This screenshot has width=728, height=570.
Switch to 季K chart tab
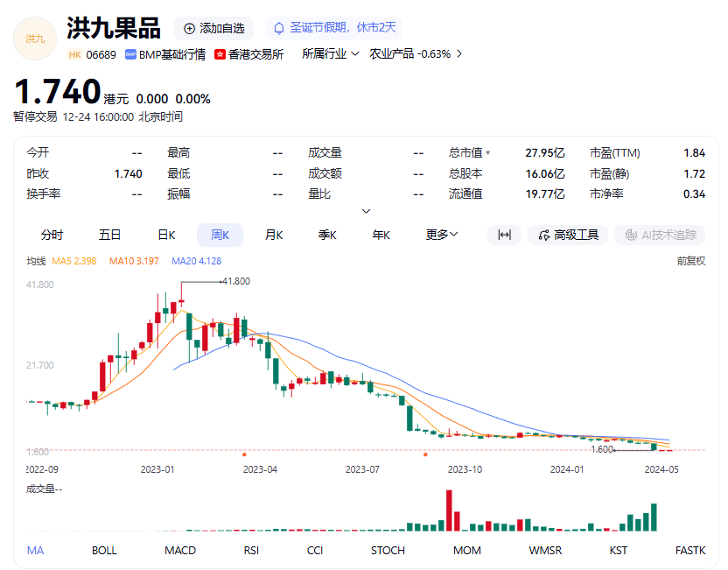pos(327,235)
